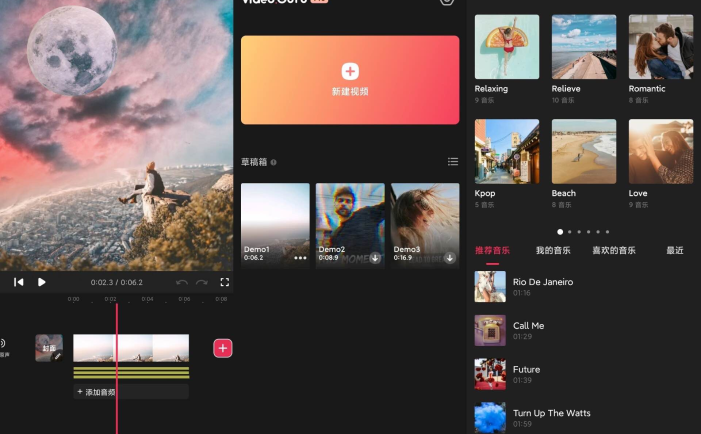Create a new video with 新建视频
The height and width of the screenshot is (434, 701).
[350, 80]
